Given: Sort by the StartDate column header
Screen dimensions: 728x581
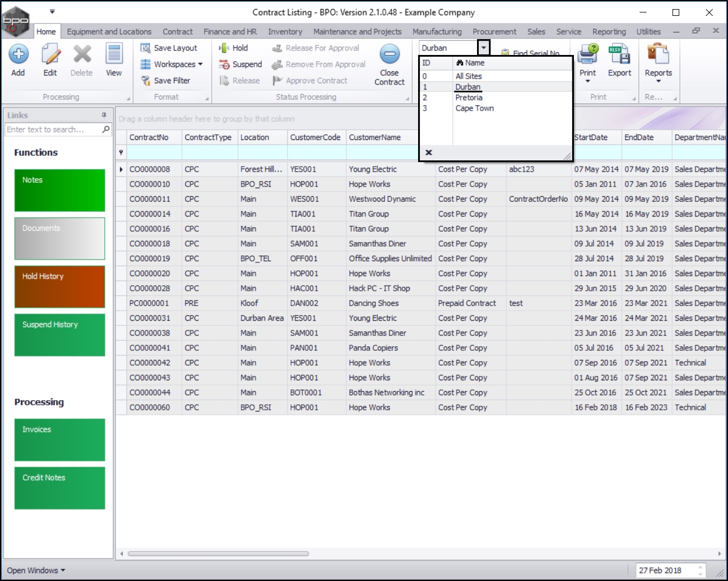Looking at the screenshot, I should click(597, 138).
